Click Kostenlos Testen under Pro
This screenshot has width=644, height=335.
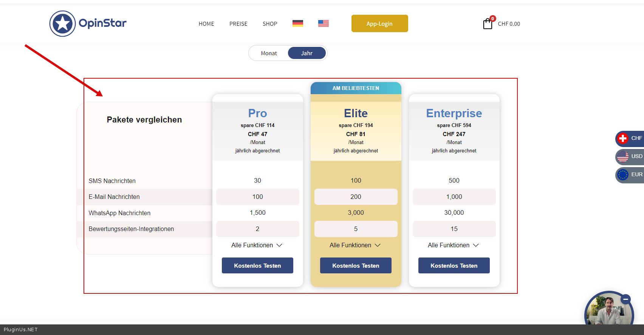257,265
